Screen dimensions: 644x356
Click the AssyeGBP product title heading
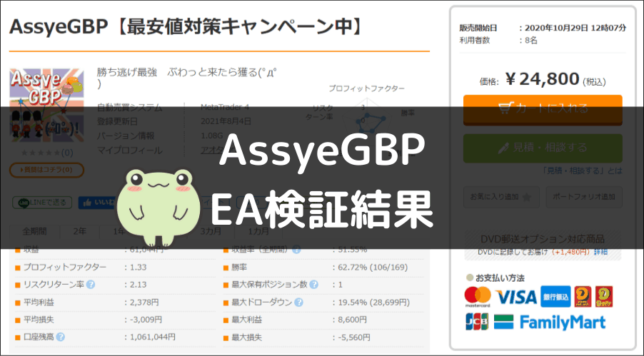pos(186,26)
